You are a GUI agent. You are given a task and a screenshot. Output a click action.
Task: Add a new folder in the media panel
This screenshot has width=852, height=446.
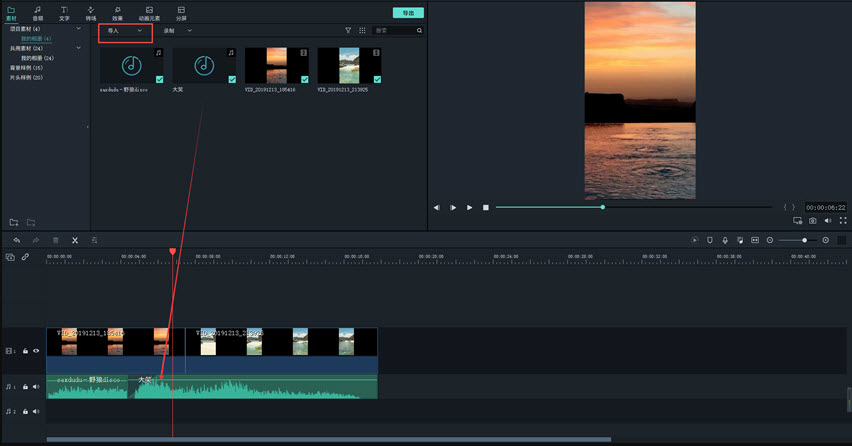tap(14, 221)
